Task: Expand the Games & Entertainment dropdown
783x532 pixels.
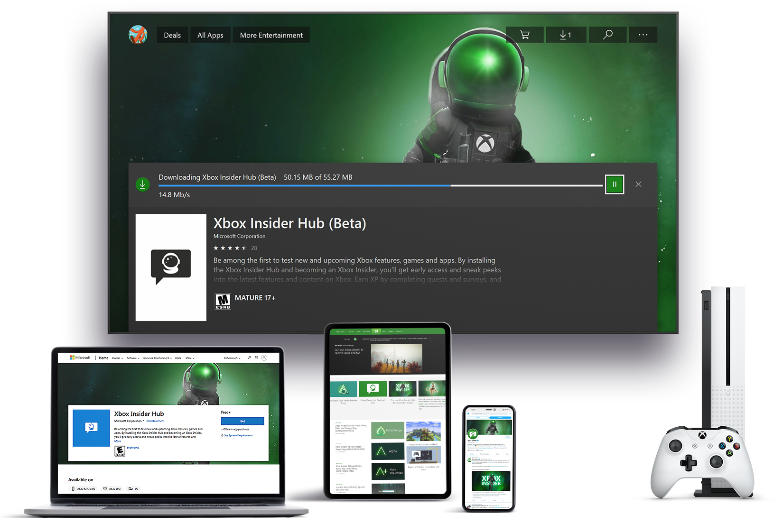Action: tap(157, 358)
